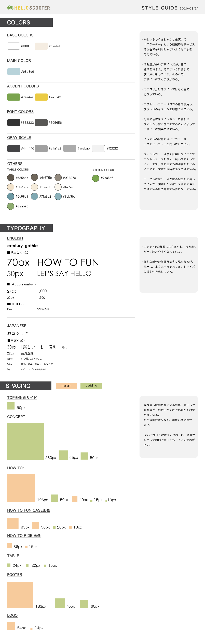Click the #7aa54f button color circle
This screenshot has height=644, width=205.
96,178
